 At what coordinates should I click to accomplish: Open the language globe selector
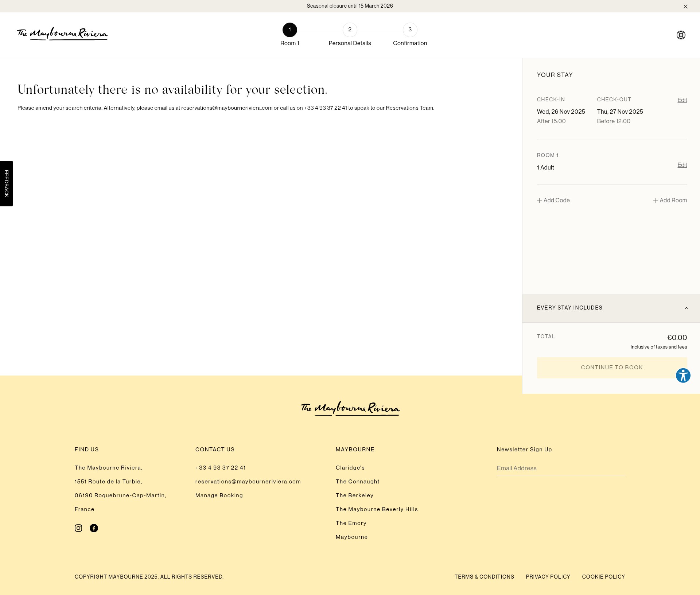pos(681,35)
